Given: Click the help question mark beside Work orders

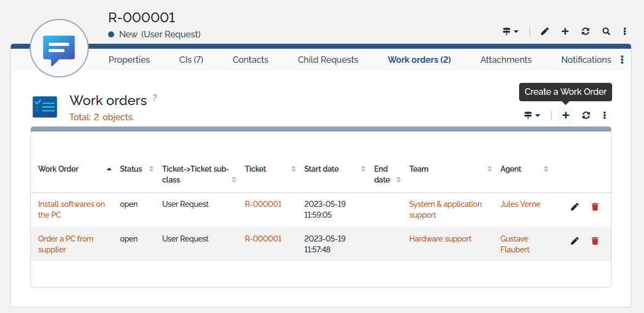Looking at the screenshot, I should pos(155,97).
